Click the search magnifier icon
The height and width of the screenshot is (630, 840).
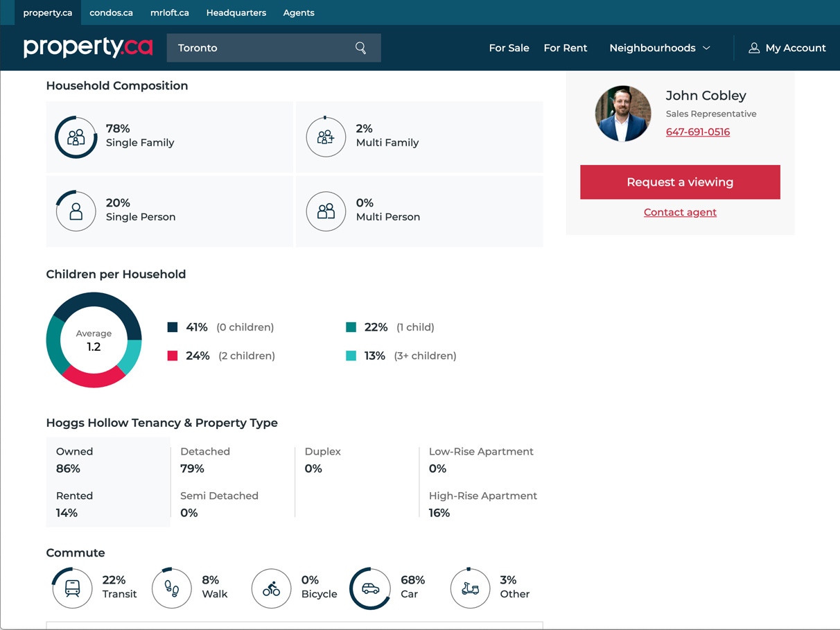coord(360,48)
